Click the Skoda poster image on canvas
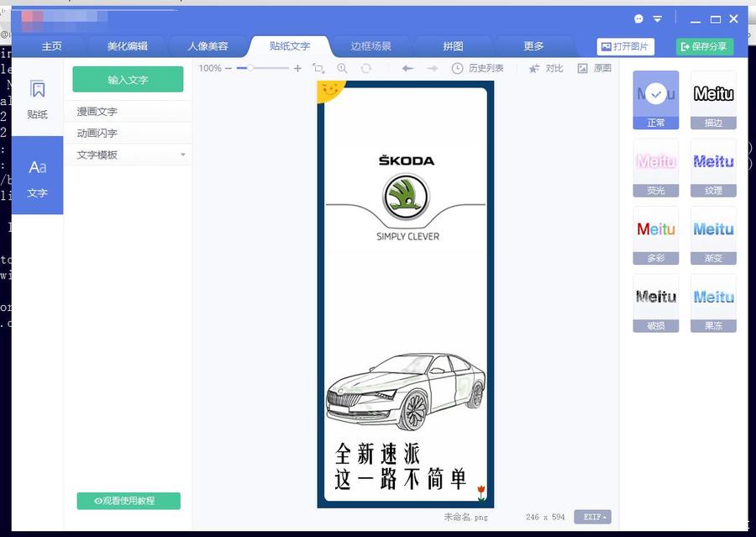756x537 pixels. pos(406,294)
